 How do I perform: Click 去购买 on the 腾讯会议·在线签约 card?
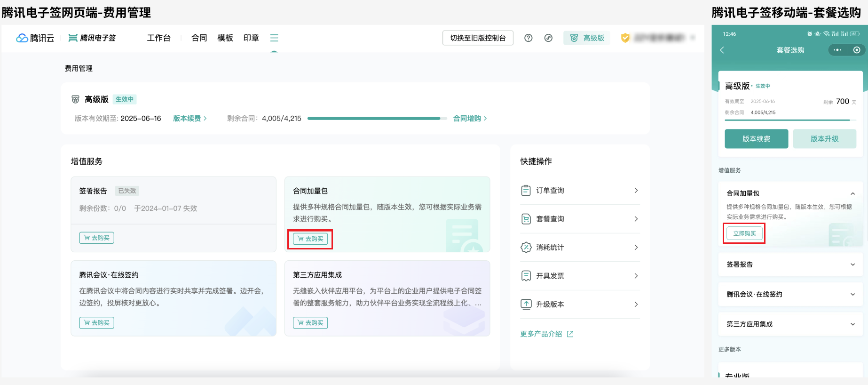(x=97, y=323)
